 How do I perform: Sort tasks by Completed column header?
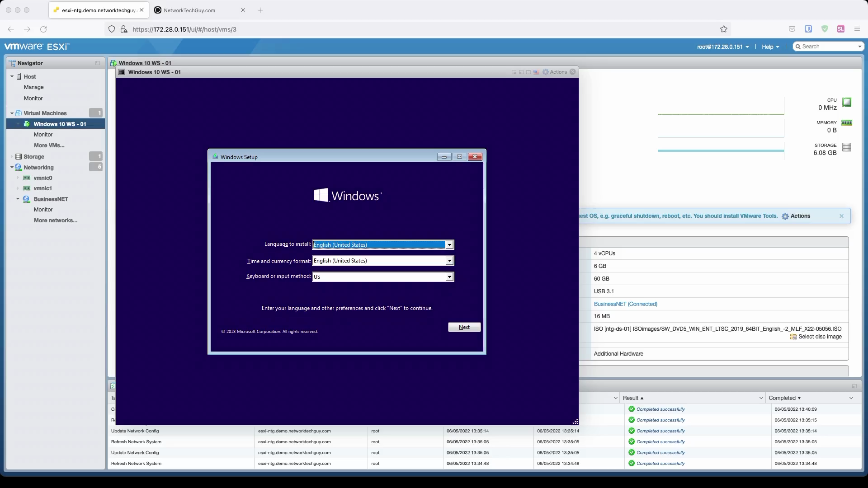coord(785,399)
